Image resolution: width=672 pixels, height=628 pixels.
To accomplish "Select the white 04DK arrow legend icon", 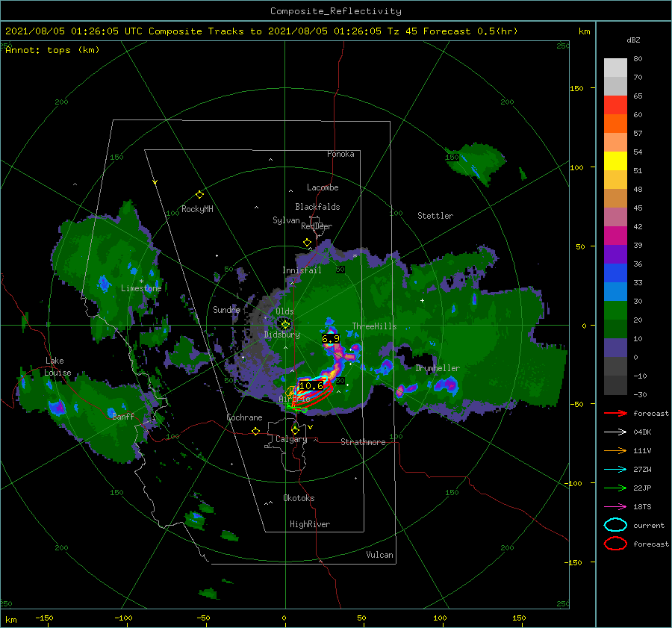I will (615, 432).
